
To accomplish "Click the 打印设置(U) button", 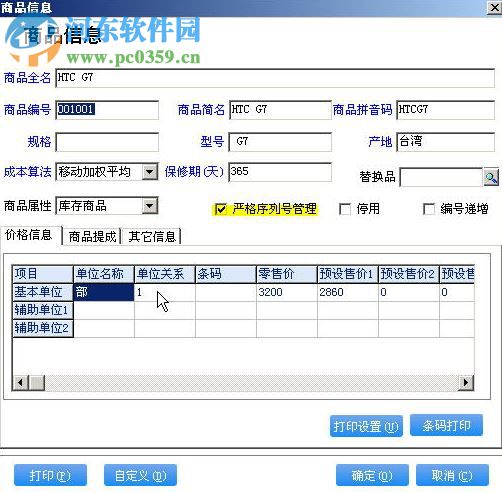I will coord(366,426).
